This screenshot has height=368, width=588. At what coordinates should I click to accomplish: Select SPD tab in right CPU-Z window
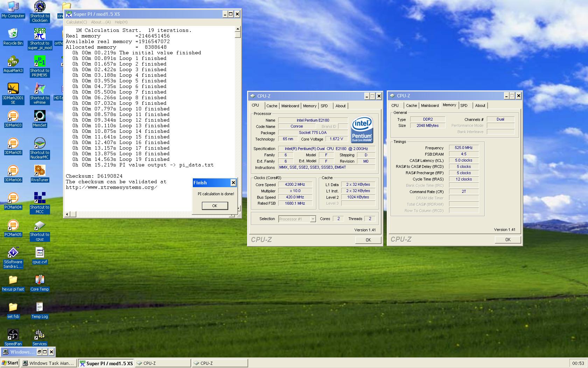pos(464,105)
